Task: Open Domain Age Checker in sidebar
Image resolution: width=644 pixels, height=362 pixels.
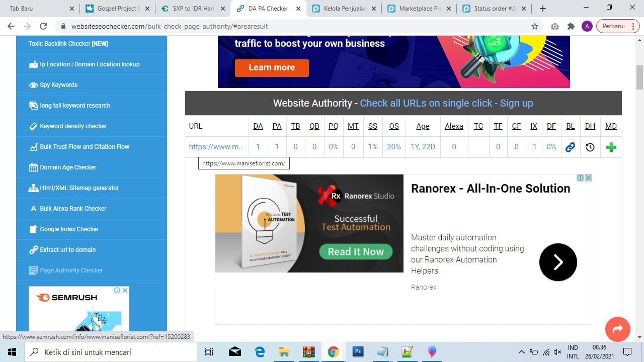Action: tap(68, 167)
